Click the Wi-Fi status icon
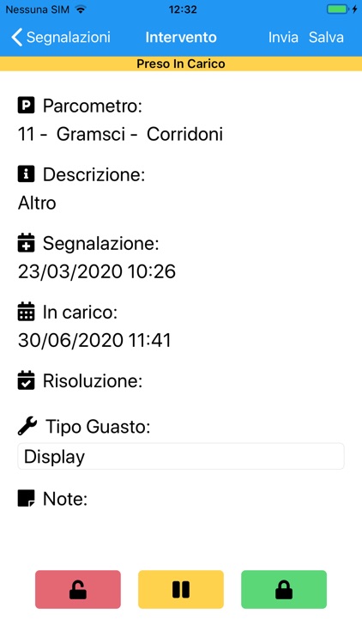 (81, 9)
